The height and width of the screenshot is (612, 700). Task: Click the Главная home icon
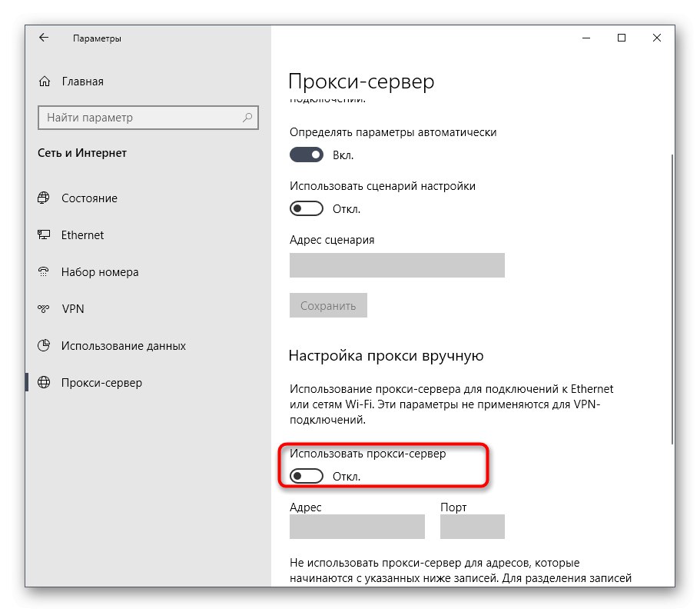(x=45, y=81)
